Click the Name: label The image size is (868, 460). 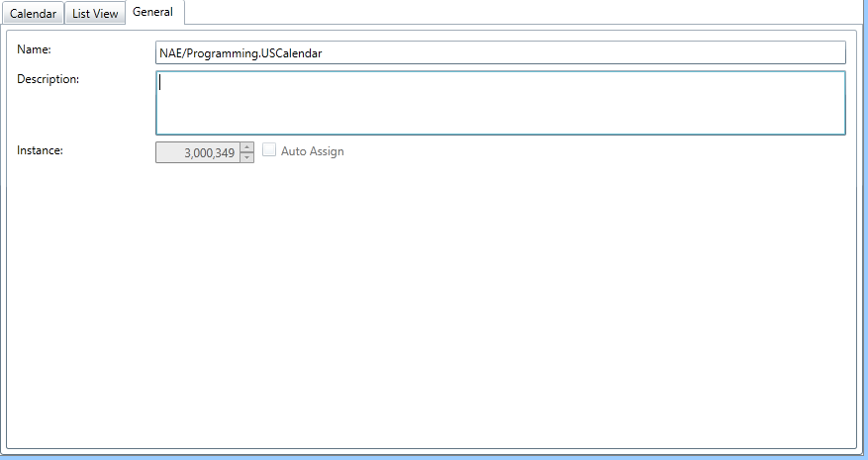pos(34,49)
